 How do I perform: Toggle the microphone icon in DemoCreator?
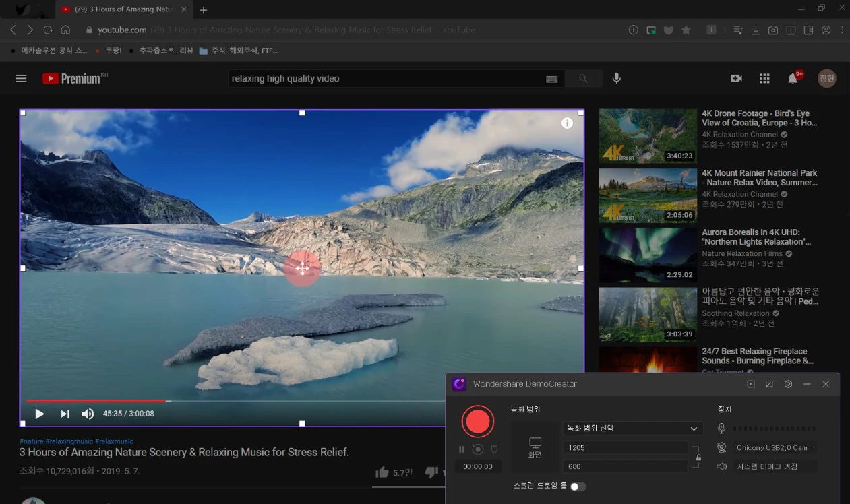(722, 429)
